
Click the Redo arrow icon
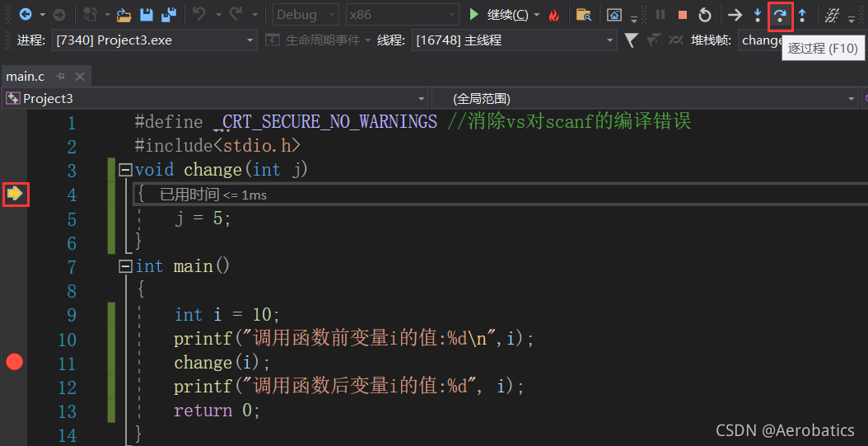pyautogui.click(x=236, y=14)
